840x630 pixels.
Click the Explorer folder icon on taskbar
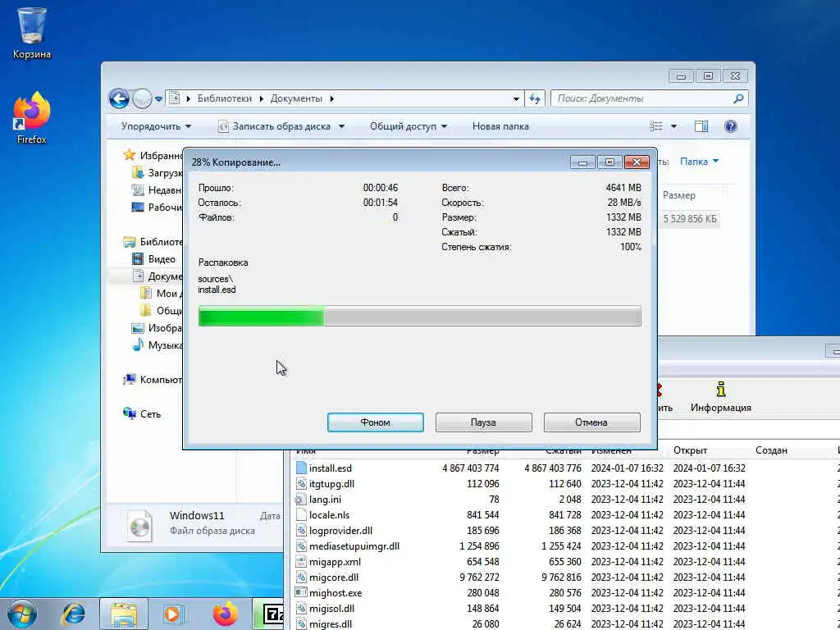coord(124,614)
